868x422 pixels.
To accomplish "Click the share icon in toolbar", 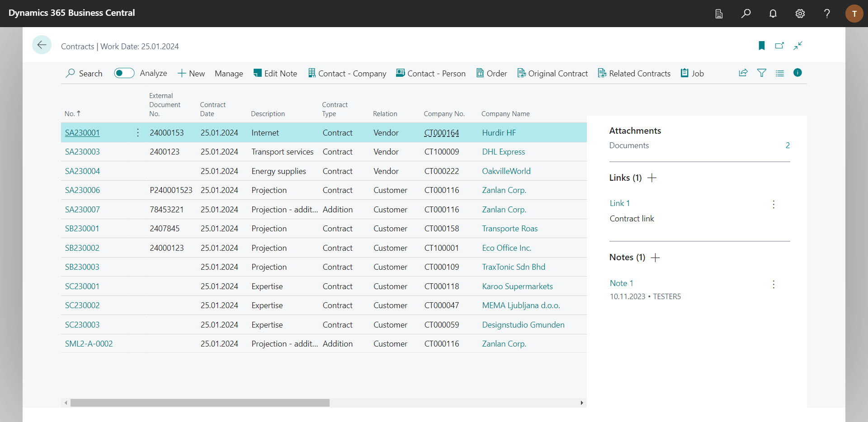I will pyautogui.click(x=743, y=73).
